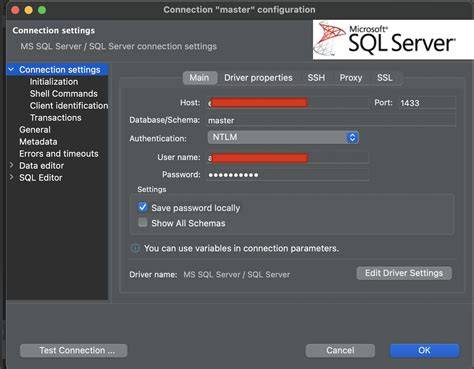Screen dimensions: 474x369
Task: Click the User name input field
Action: coord(288,157)
